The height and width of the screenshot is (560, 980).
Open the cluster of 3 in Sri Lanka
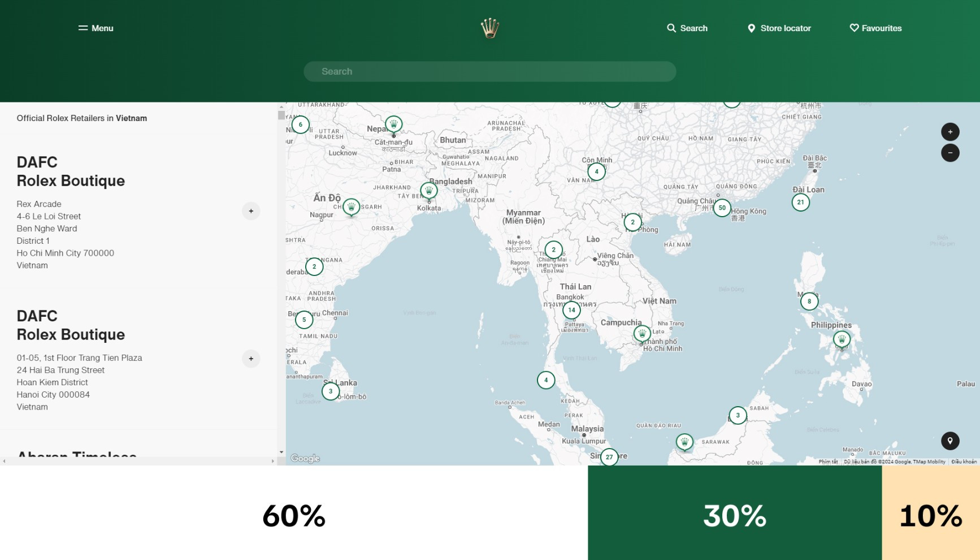pos(331,391)
